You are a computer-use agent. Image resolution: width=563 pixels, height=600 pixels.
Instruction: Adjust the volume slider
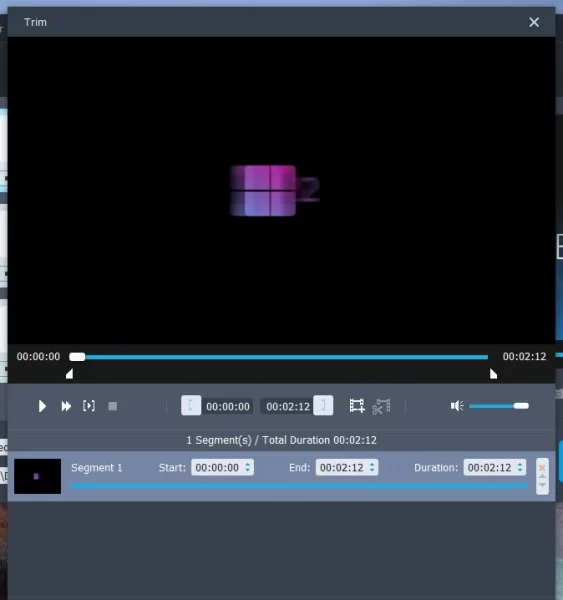(x=499, y=406)
